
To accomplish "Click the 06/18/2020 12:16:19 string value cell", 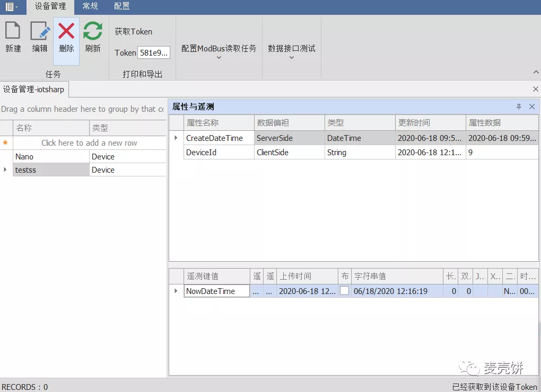I will pyautogui.click(x=397, y=291).
